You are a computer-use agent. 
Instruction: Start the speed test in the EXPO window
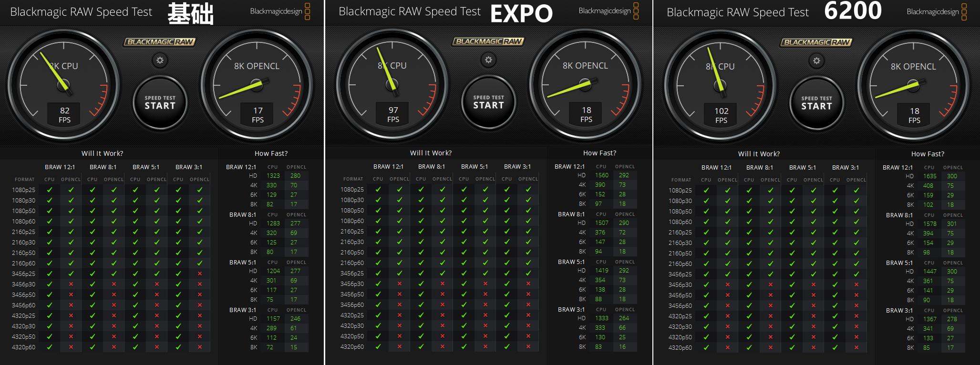click(488, 102)
